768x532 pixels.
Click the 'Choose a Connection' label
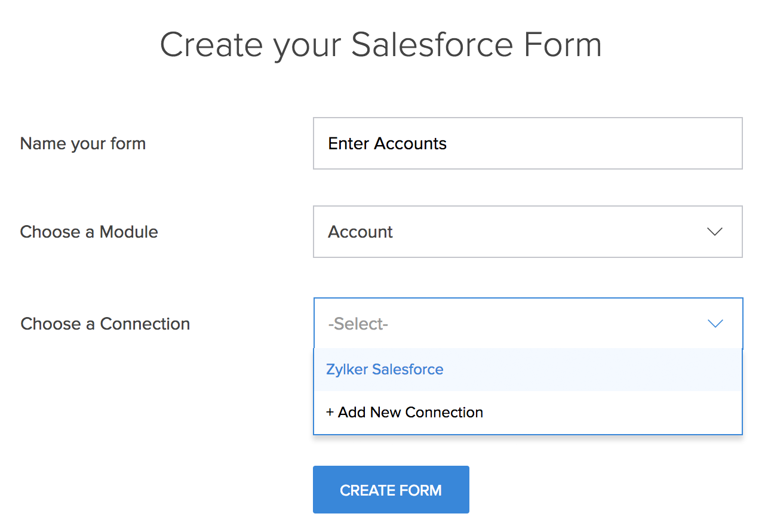pyautogui.click(x=105, y=324)
